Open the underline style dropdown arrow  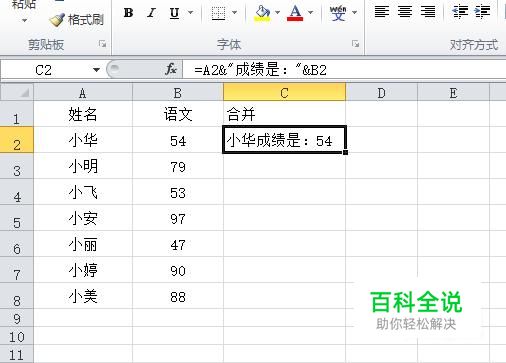[190, 13]
